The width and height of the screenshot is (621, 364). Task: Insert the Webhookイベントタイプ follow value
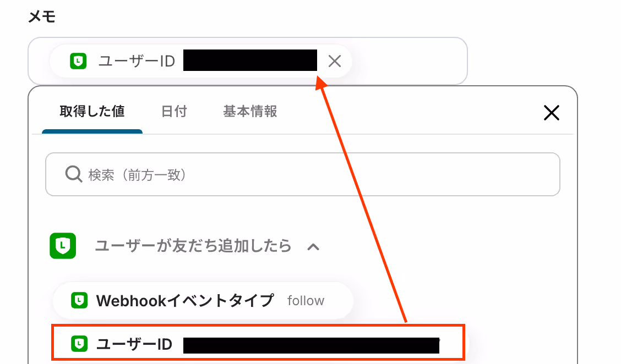point(203,301)
